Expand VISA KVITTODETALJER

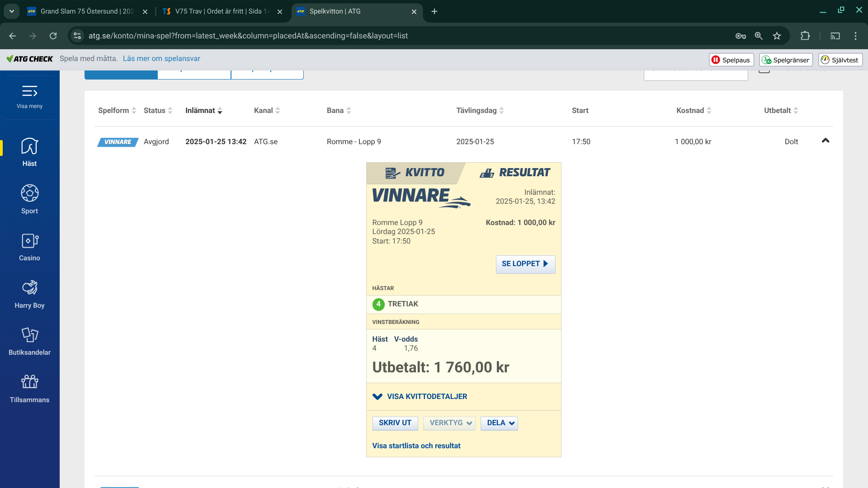click(420, 396)
